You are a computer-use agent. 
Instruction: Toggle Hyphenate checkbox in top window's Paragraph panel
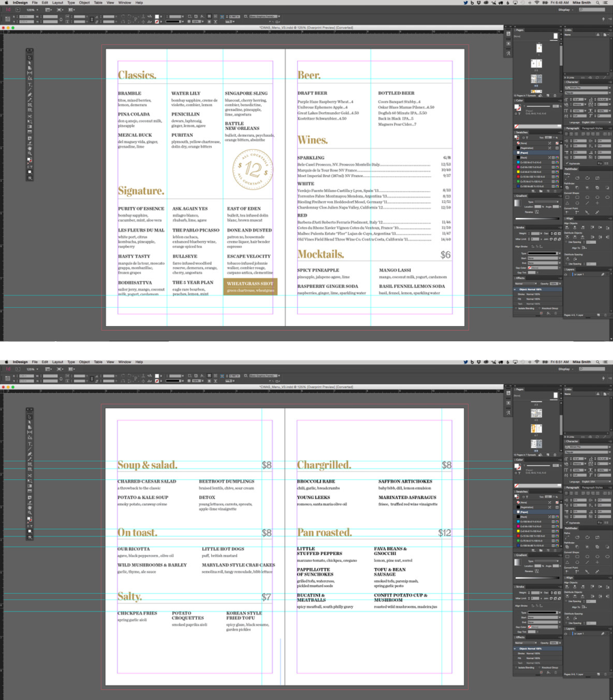pyautogui.click(x=567, y=163)
